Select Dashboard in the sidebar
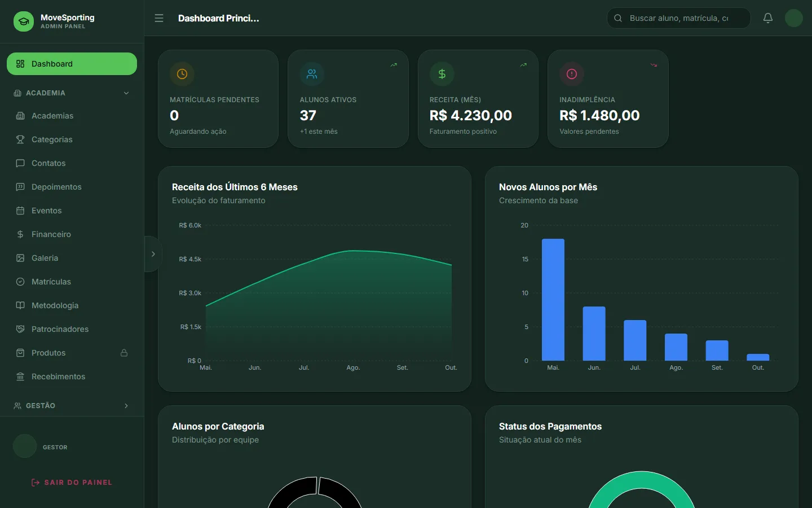 [72, 64]
